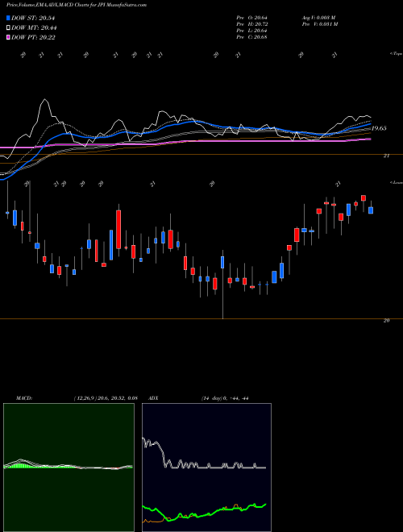The image size is (403, 532).
Task: Click the green MACD histogram chart
Action: [69, 468]
